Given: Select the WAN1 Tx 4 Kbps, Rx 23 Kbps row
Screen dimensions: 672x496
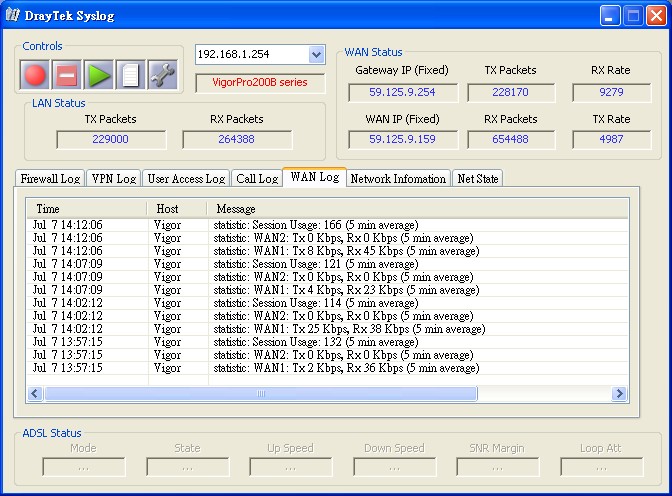Looking at the screenshot, I should (328, 290).
